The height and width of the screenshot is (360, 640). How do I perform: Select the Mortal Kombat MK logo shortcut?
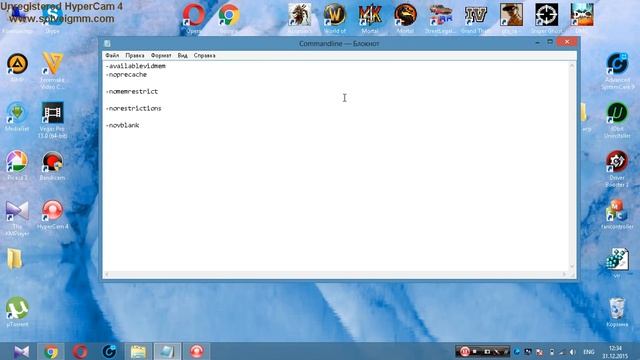tap(370, 18)
